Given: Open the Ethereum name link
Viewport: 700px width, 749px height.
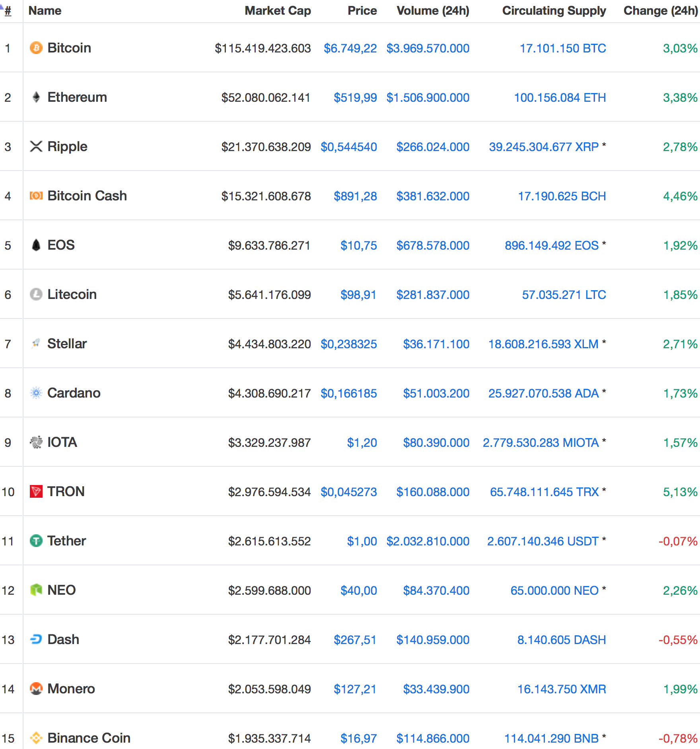Looking at the screenshot, I should [x=77, y=97].
